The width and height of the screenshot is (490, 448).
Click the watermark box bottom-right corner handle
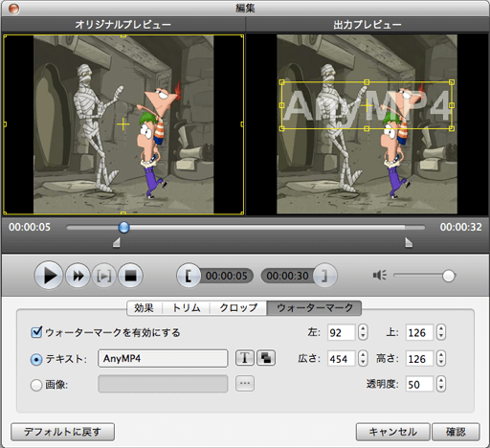452,128
